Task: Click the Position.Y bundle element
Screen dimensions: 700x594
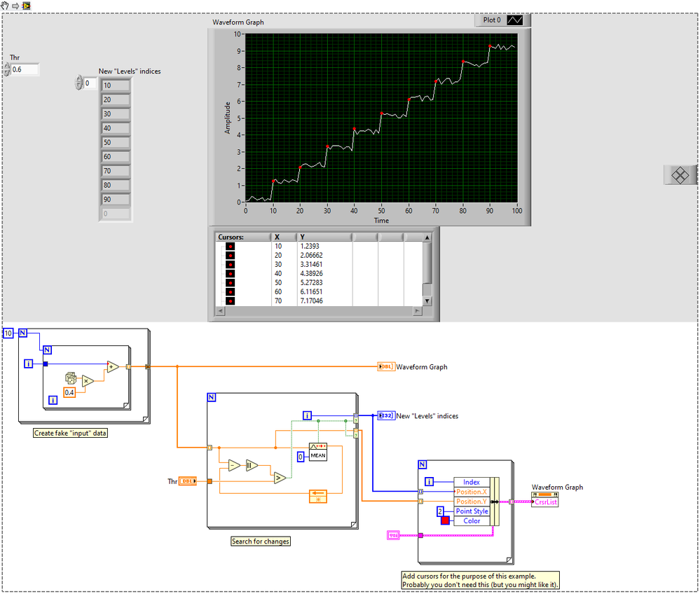Action: point(472,502)
